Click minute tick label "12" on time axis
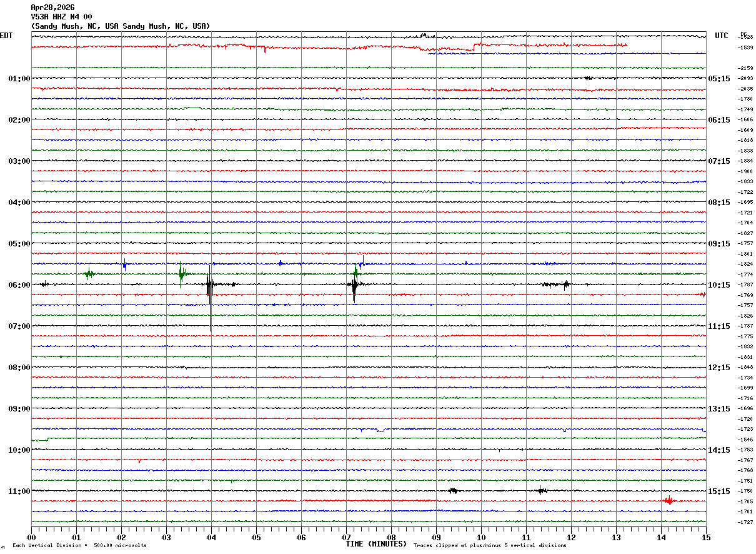The image size is (756, 554). click(571, 537)
